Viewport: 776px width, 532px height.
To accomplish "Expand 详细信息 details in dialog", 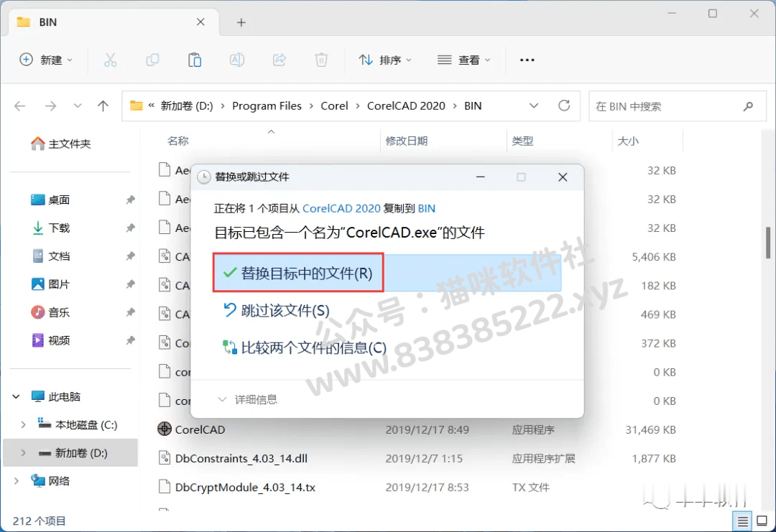I will click(247, 399).
